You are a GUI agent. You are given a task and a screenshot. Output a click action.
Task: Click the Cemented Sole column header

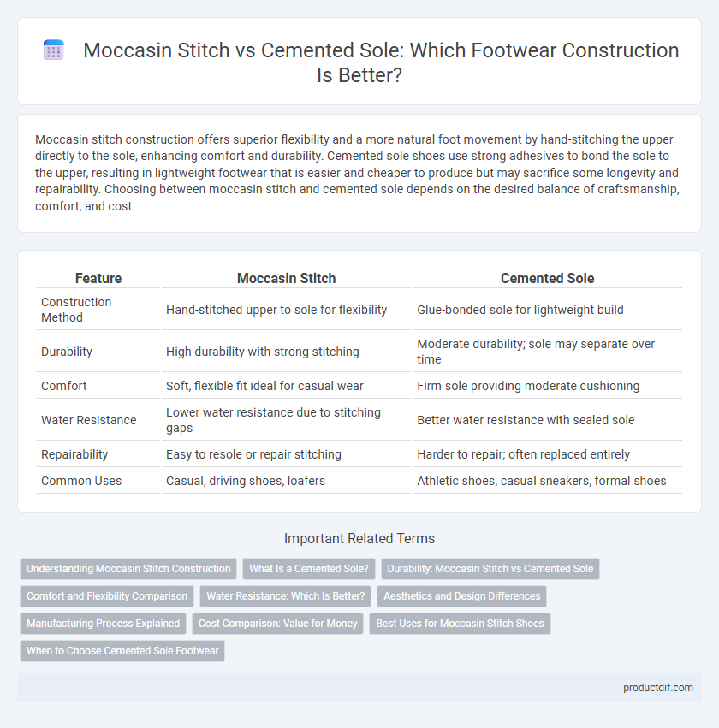tap(547, 278)
